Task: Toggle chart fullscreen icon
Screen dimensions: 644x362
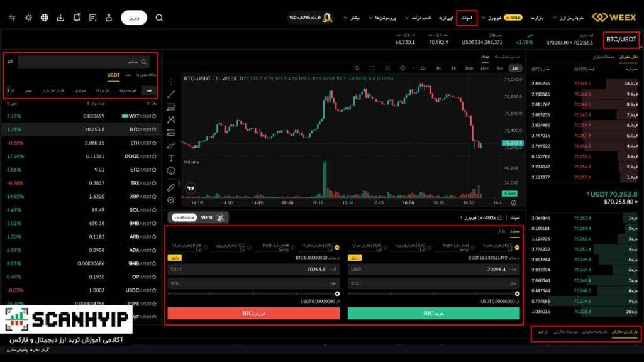Action: [x=372, y=68]
